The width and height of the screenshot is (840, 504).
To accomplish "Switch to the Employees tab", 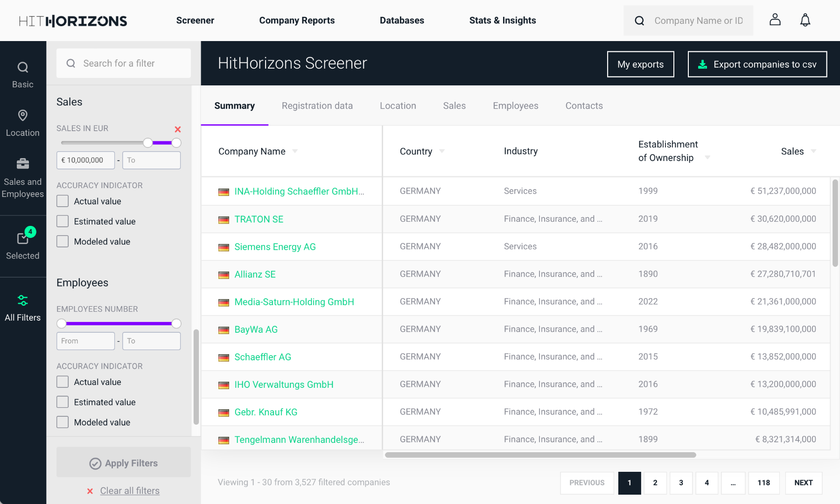I will (x=515, y=105).
